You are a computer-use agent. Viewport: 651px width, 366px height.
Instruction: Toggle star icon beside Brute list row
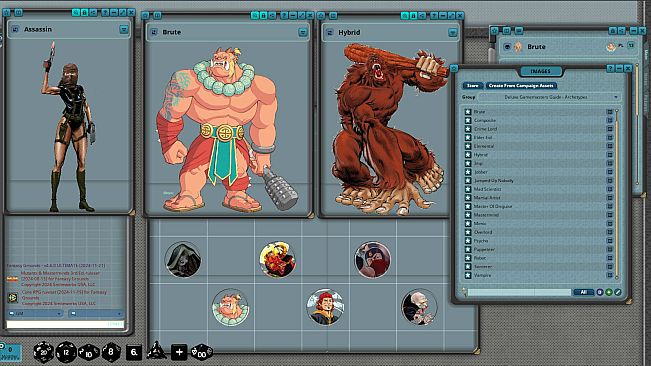point(468,112)
